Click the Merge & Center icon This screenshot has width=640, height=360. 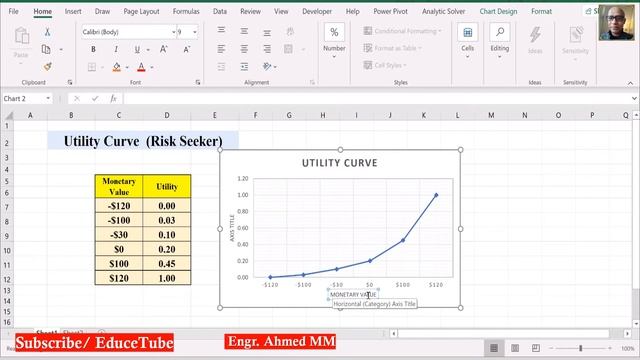[288, 49]
